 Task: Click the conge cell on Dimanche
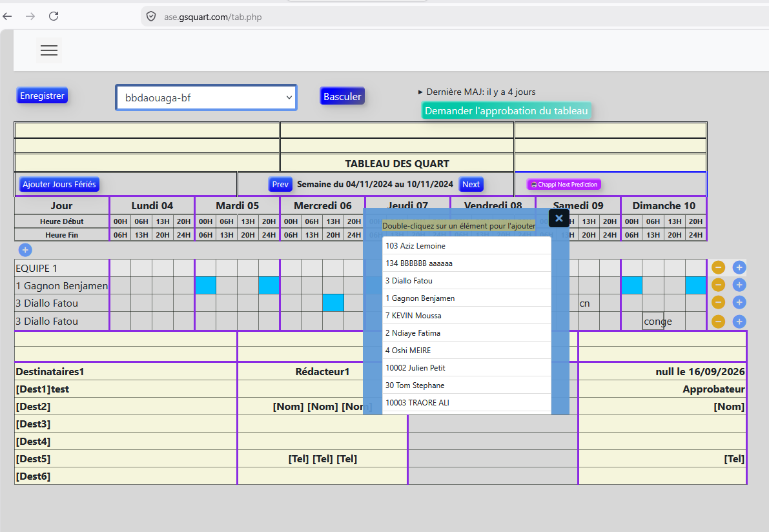[653, 322]
